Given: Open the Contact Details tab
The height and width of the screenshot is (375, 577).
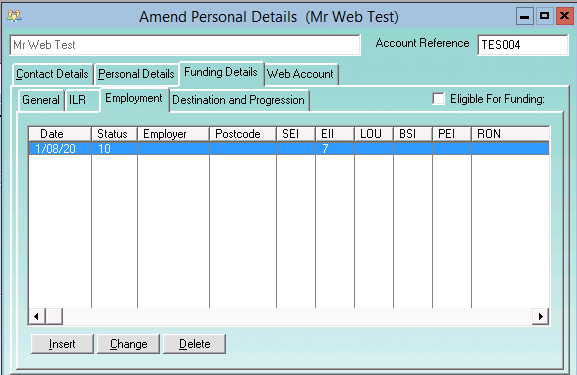Looking at the screenshot, I should tap(52, 74).
